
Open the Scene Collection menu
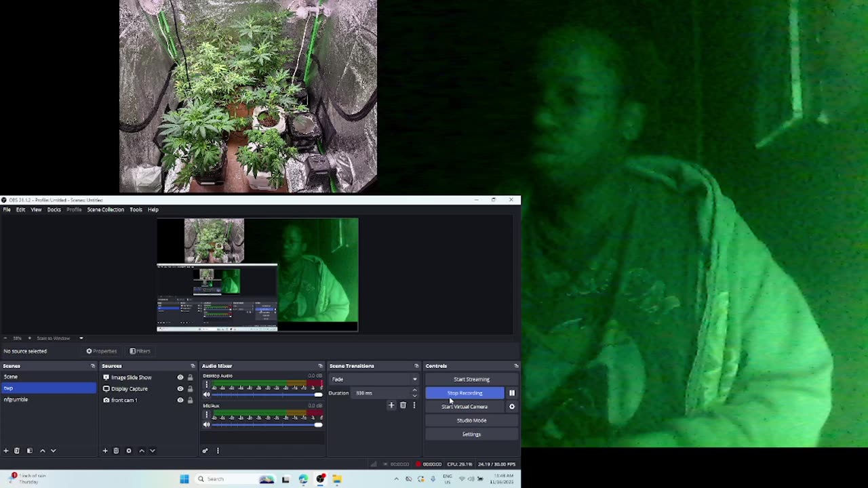click(x=106, y=209)
